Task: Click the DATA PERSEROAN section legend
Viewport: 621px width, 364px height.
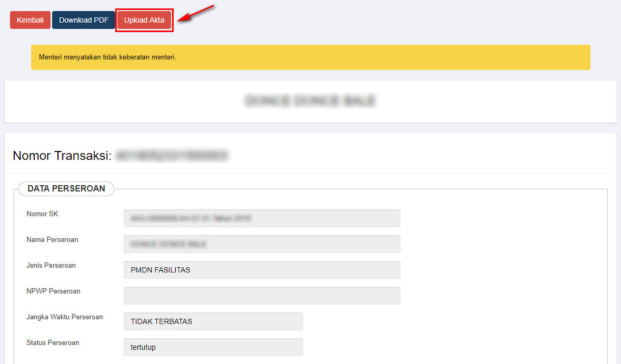Action: [66, 188]
